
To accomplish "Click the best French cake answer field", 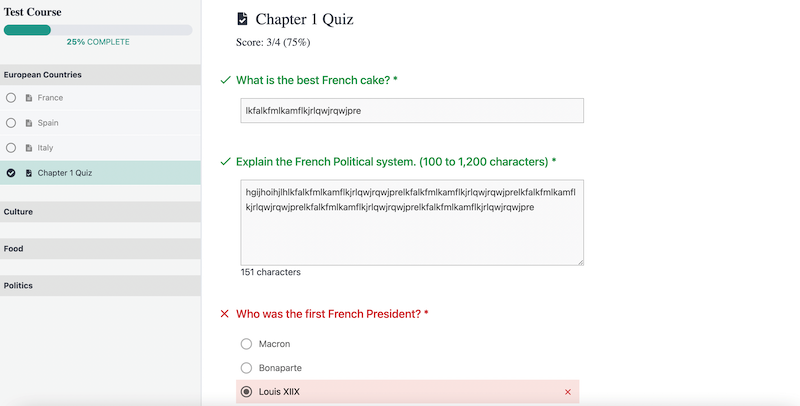I will (412, 111).
